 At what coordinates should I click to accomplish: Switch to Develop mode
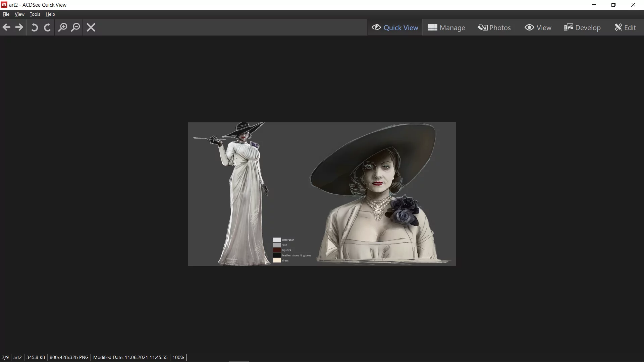pos(582,27)
